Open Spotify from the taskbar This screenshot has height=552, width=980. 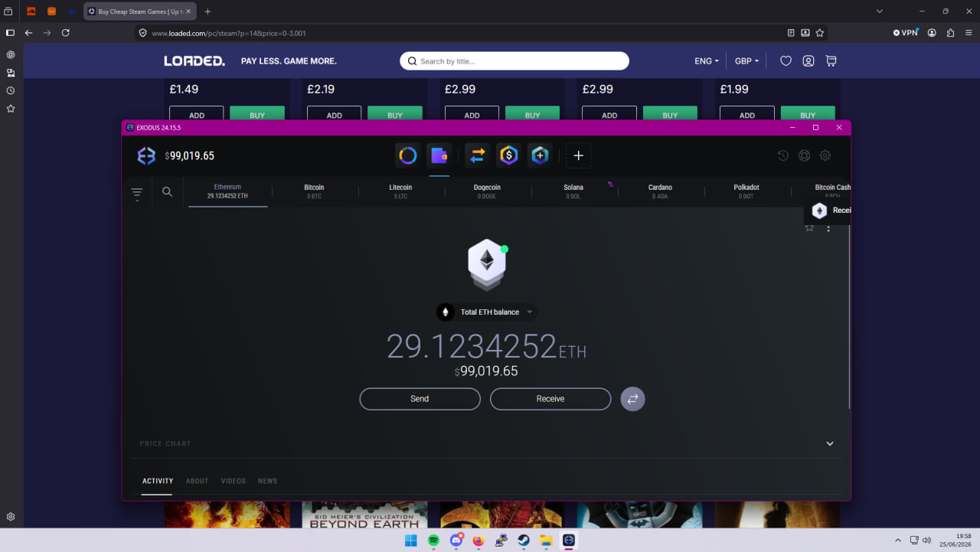point(433,541)
